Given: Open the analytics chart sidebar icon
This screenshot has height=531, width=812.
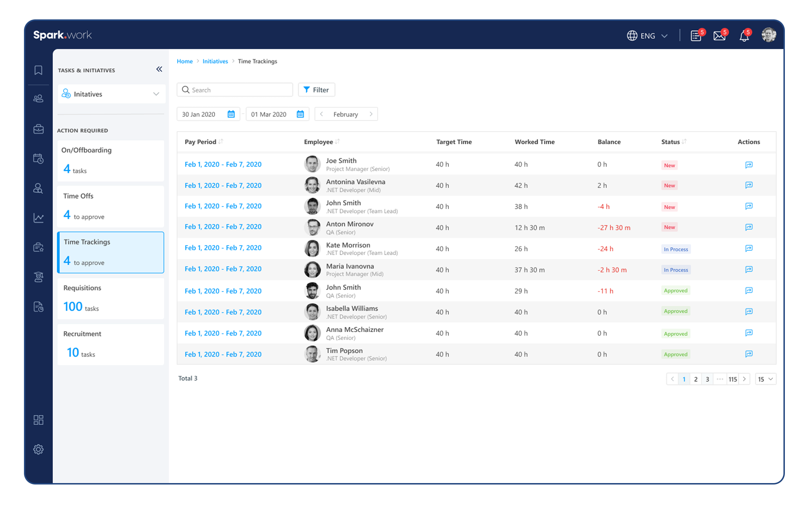Looking at the screenshot, I should point(38,218).
